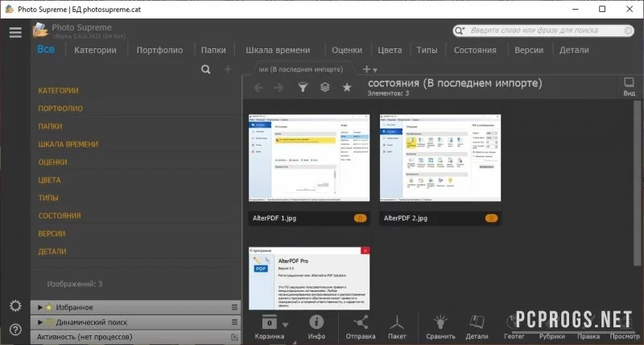Click the Активность (нет процессов) bar

coord(135,337)
